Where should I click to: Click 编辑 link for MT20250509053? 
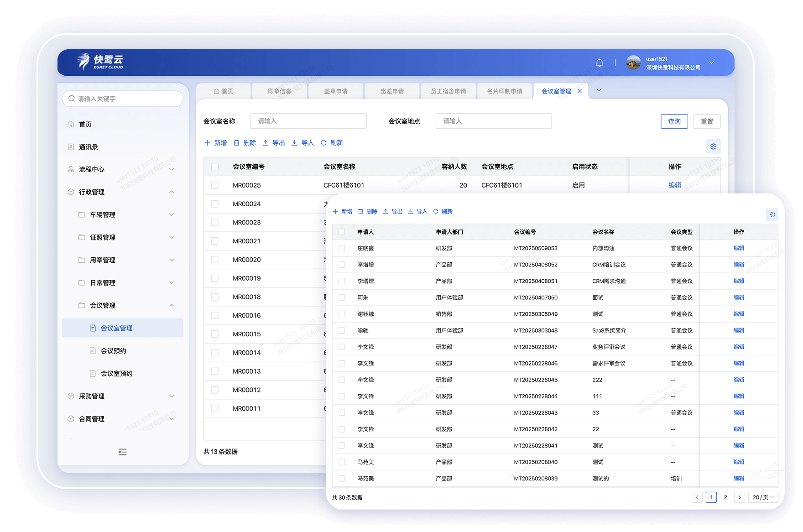click(739, 248)
